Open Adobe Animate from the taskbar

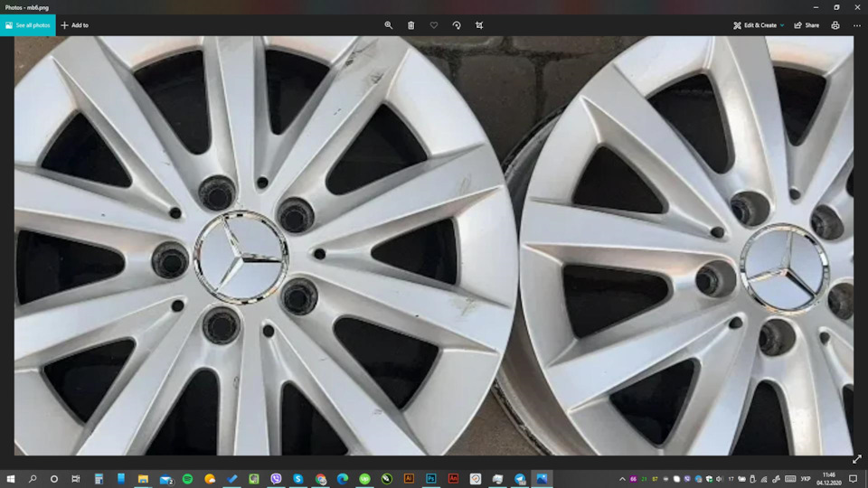pos(453,479)
